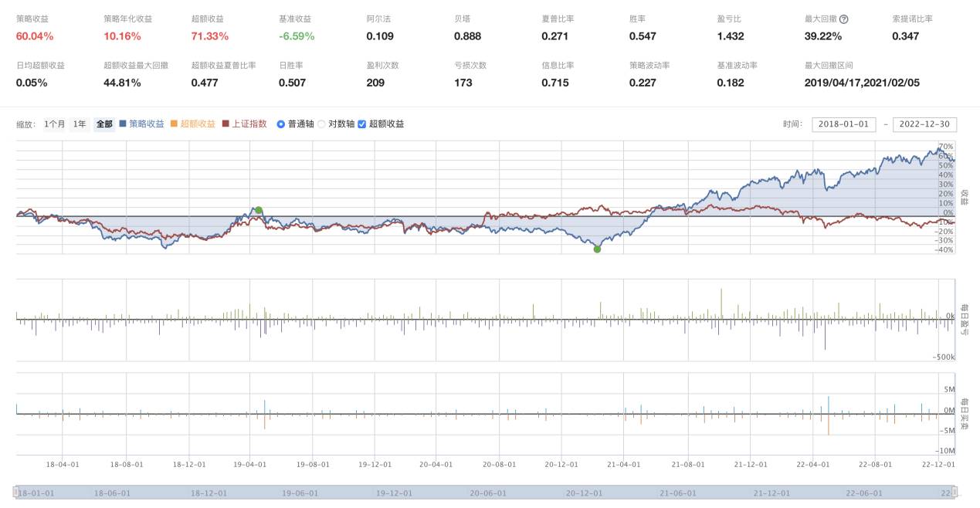
Task: Click the help icon next to 最大回撤
Action: (843, 19)
